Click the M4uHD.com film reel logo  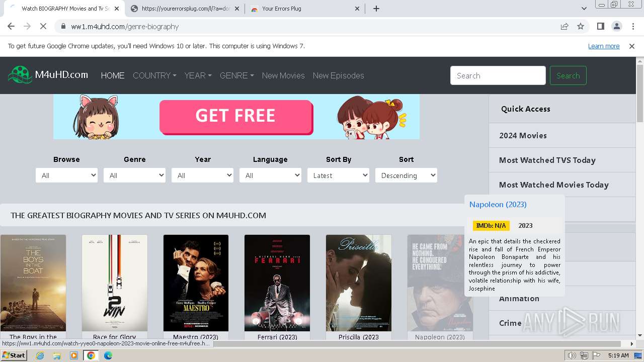coord(20,75)
